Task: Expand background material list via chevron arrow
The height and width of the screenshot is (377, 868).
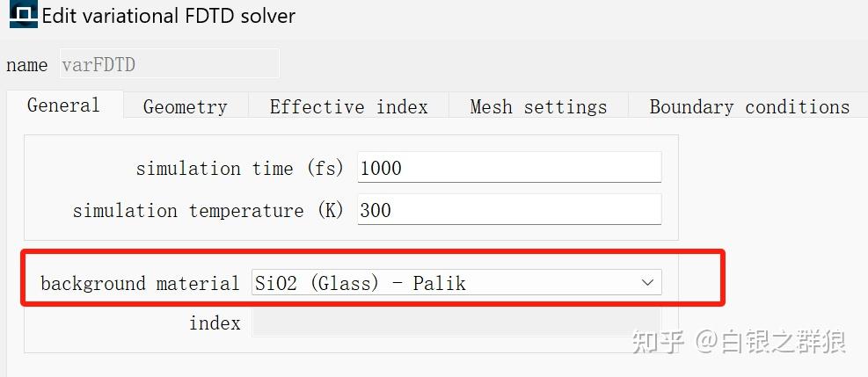Action: [x=647, y=283]
